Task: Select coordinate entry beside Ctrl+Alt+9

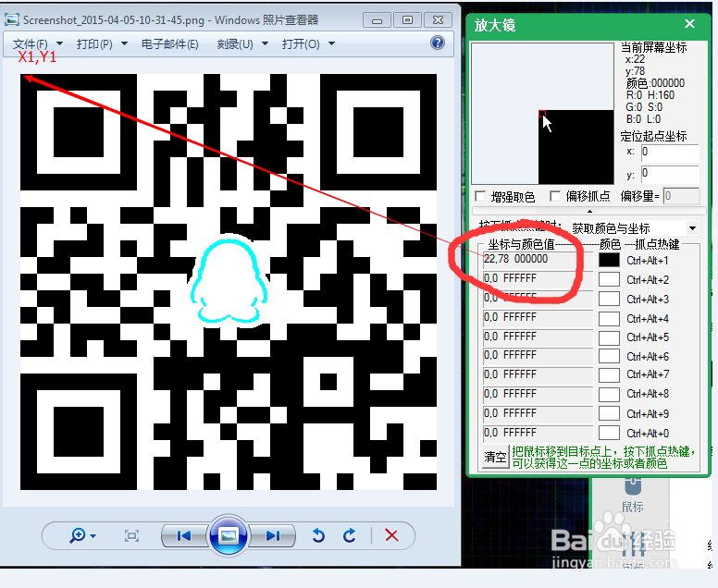Action: (538, 413)
